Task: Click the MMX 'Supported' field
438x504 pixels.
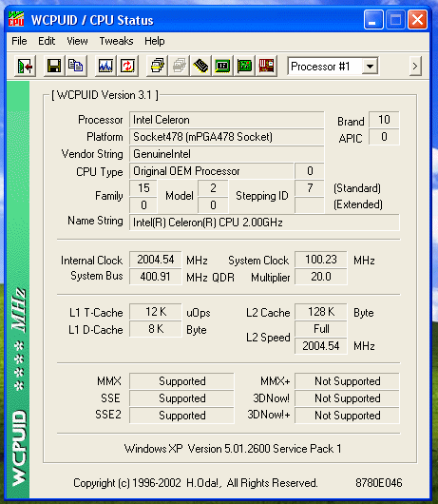Action: point(181,381)
